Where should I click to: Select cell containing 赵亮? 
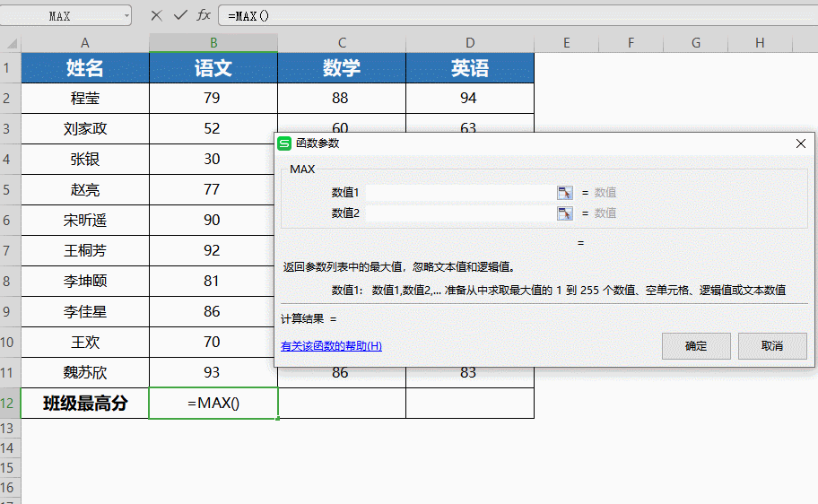[85, 189]
